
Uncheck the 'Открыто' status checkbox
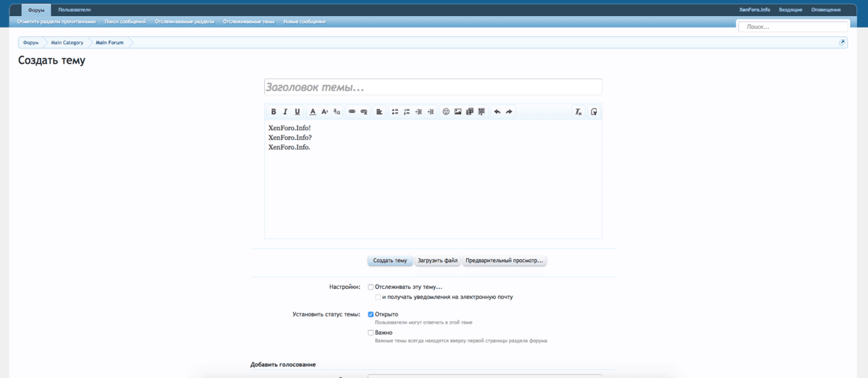coord(371,314)
